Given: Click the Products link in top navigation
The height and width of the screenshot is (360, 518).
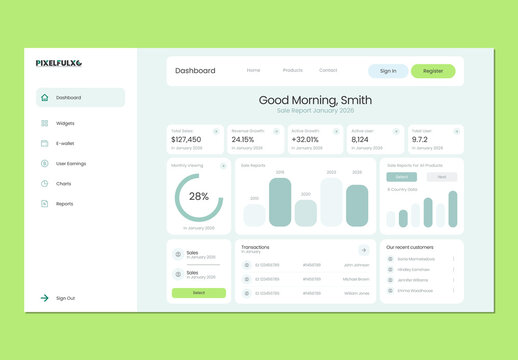Looking at the screenshot, I should pos(293,70).
